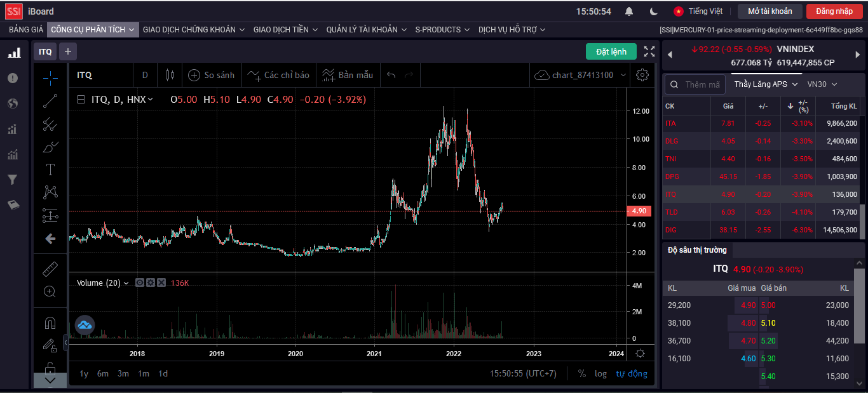Open CÔNG CỤ PHÂN TÍCH menu

point(93,29)
